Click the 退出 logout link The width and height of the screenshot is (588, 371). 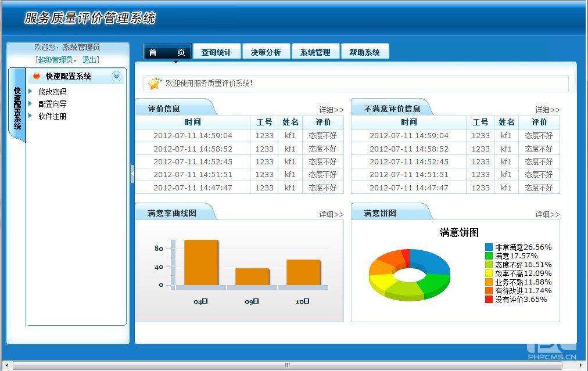(x=89, y=60)
